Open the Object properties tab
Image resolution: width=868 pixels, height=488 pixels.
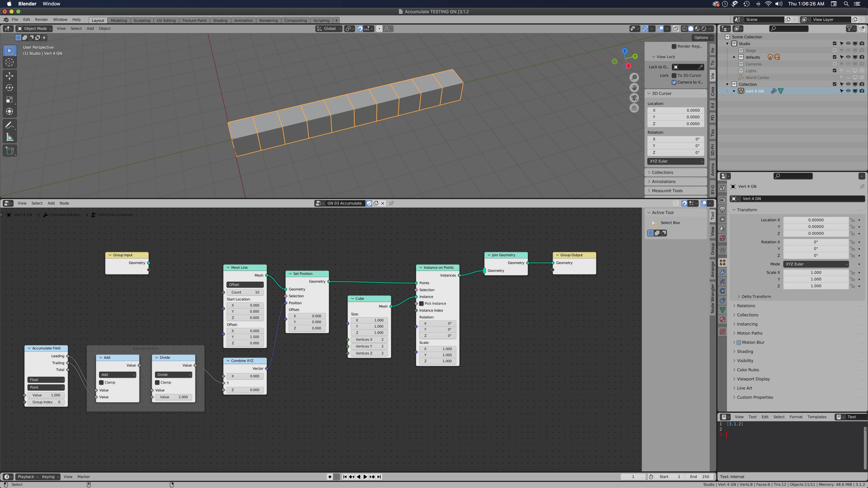click(x=722, y=262)
